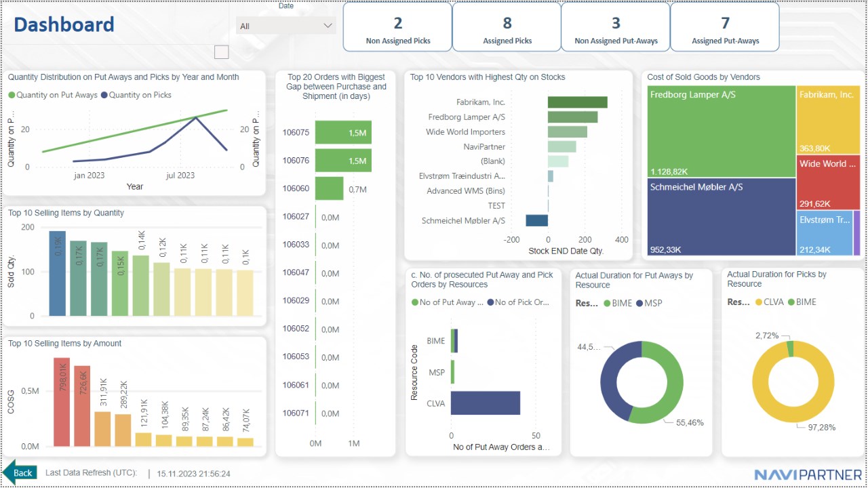The width and height of the screenshot is (868, 488).
Task: Toggle MSP legend in Put Aways donut
Action: coord(648,303)
